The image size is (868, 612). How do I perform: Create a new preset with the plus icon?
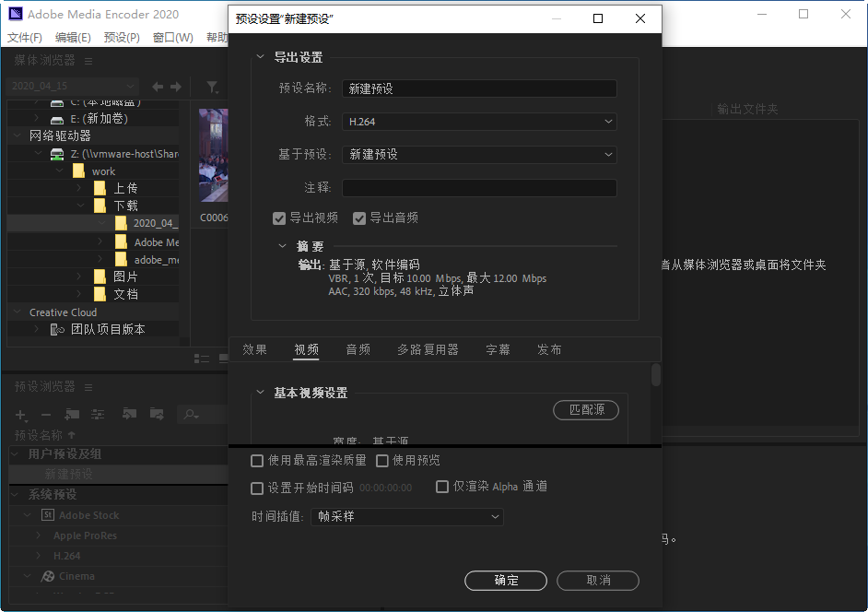point(20,415)
